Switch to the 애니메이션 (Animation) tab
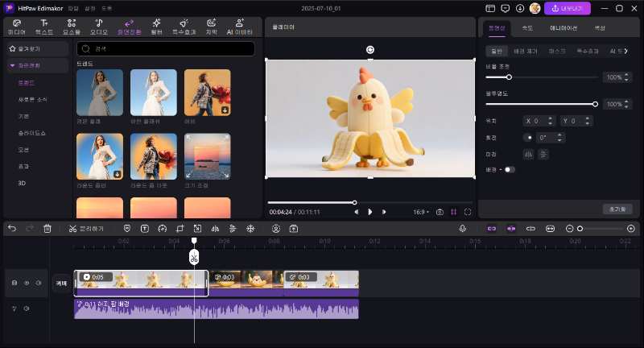The image size is (644, 348). [x=563, y=28]
